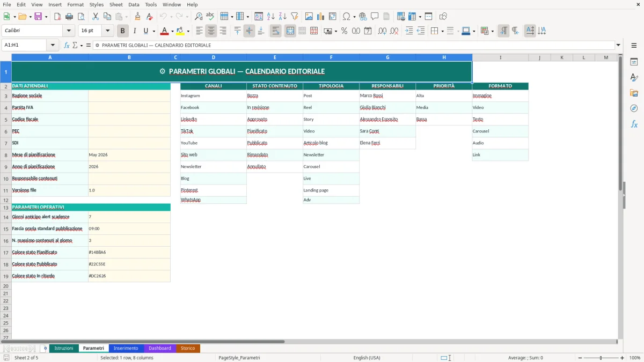
Task: Click the Clear Direct Formatting icon
Action: (150, 17)
